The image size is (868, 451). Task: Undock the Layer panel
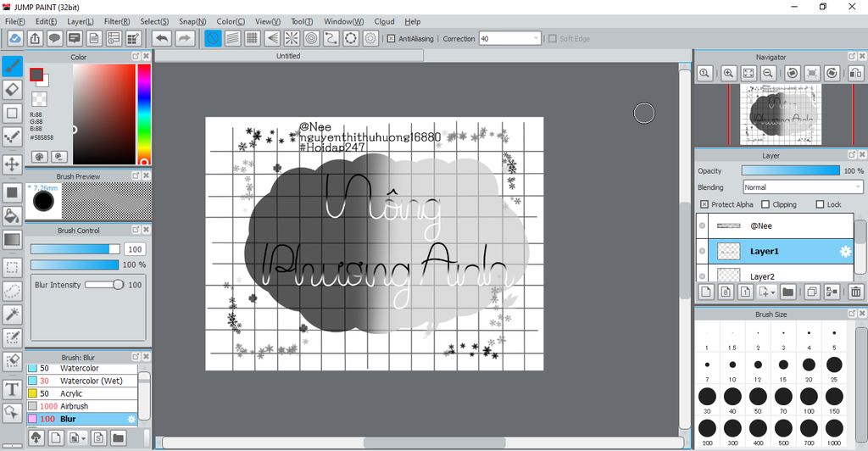click(x=852, y=155)
